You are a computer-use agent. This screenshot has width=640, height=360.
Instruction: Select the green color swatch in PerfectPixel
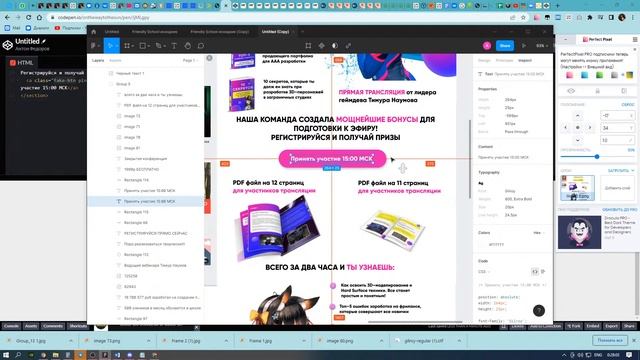coord(600,75)
